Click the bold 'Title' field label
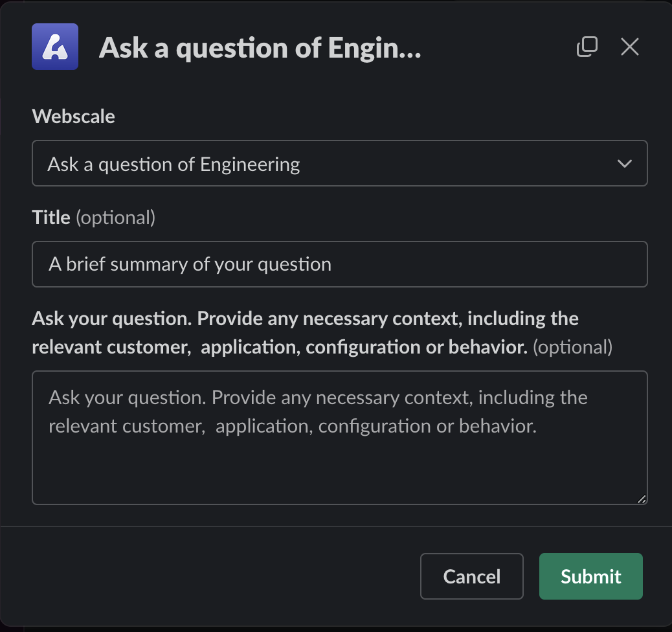The height and width of the screenshot is (632, 672). tap(51, 218)
